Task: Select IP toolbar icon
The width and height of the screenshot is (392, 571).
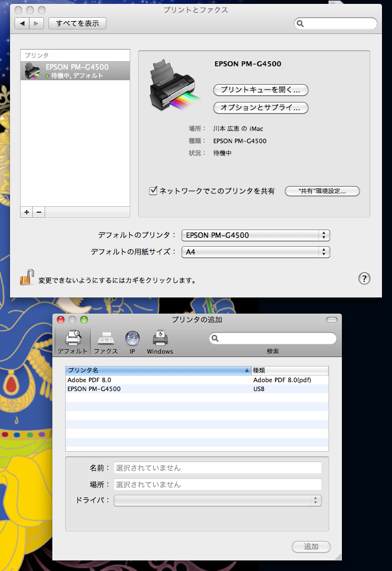Action: 133,342
